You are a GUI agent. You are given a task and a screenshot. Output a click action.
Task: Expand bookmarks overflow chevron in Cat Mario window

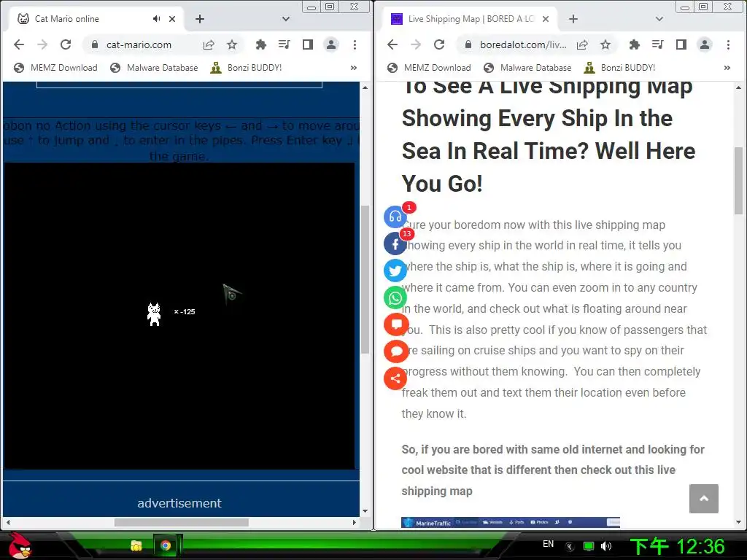[354, 68]
